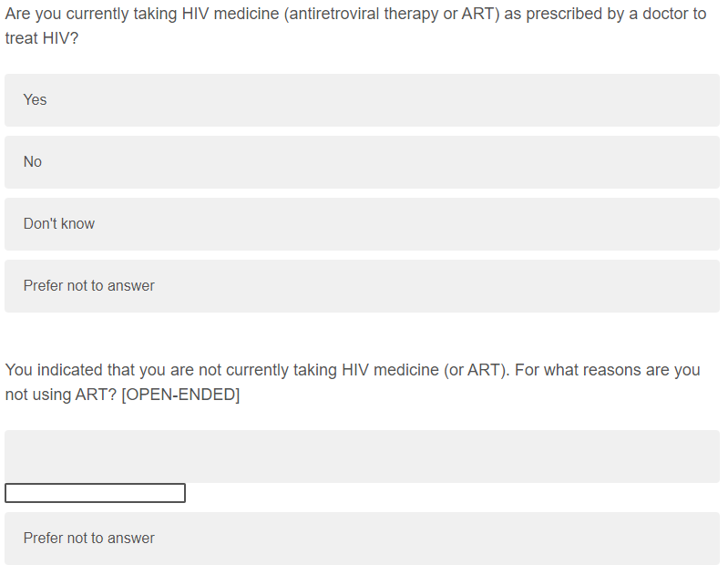Image resolution: width=728 pixels, height=575 pixels.
Task: Decline to give reasons for not using ART
Action: click(x=362, y=539)
